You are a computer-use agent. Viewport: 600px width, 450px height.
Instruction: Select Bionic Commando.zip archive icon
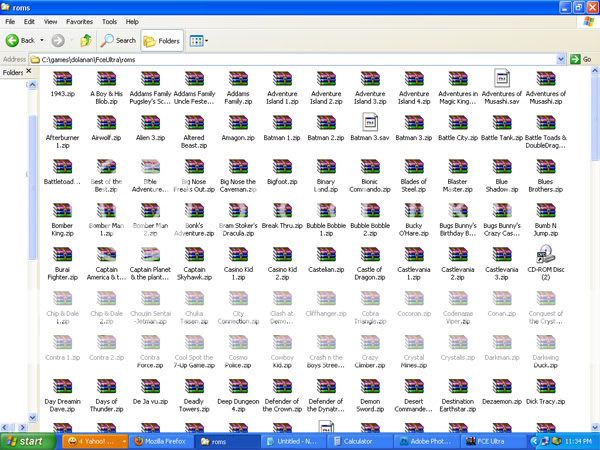(x=370, y=167)
